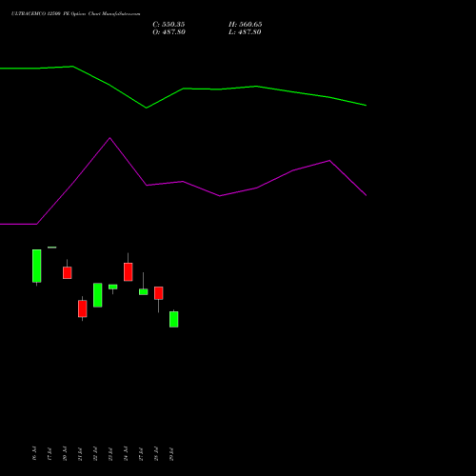Click the 22 Jul date axis label
Screen dimensions: 476x476
(x=95, y=453)
